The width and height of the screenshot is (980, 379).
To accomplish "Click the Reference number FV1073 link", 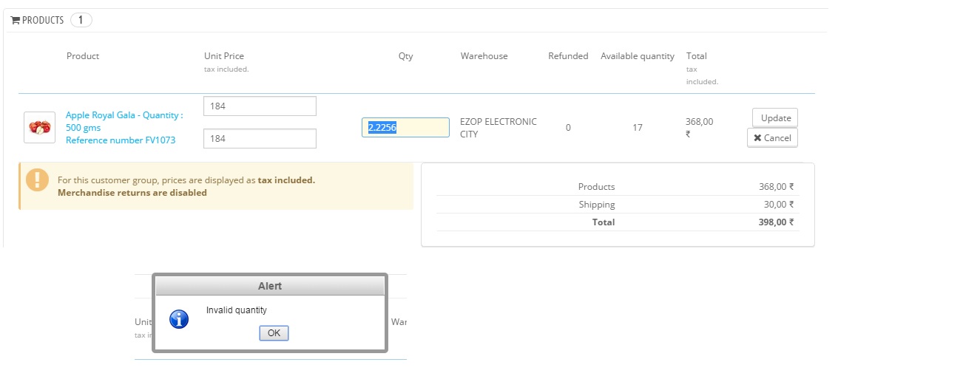I will (x=121, y=140).
